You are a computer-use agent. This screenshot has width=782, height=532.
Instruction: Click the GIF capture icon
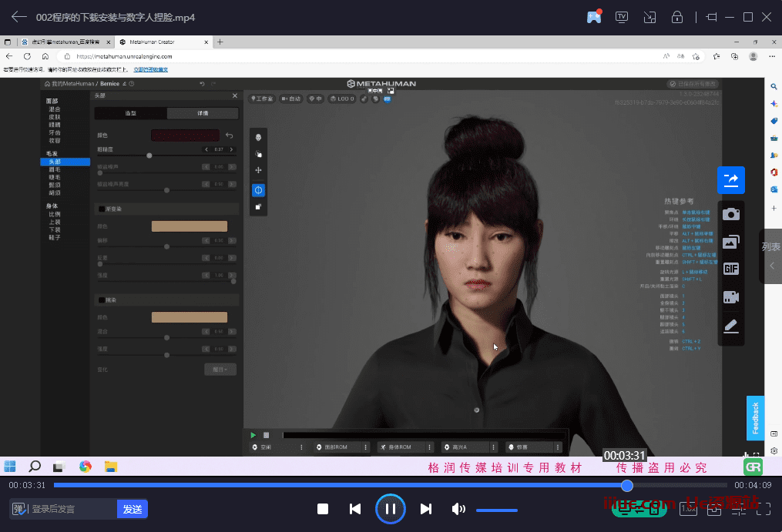[x=731, y=269]
